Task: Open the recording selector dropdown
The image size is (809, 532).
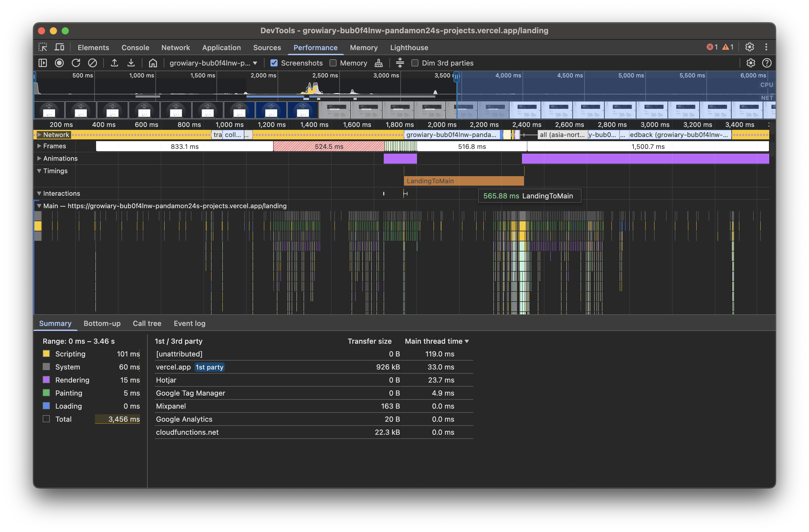Action: [213, 63]
